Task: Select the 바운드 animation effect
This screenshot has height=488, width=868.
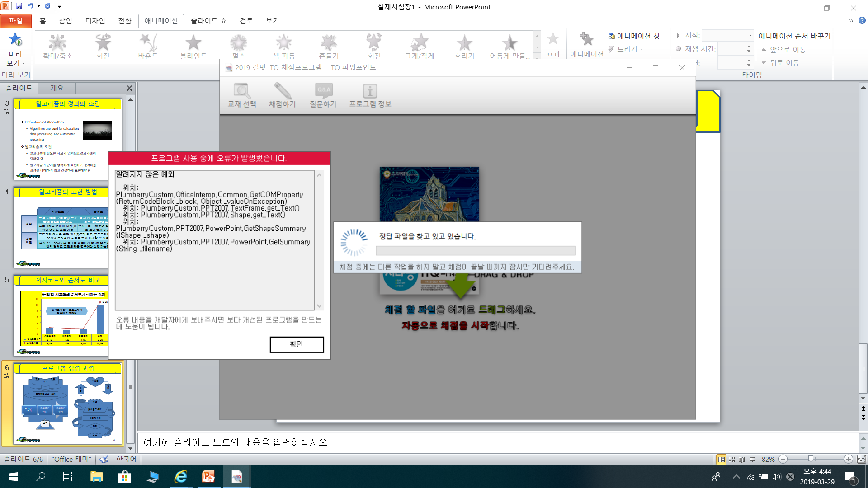Action: click(148, 43)
